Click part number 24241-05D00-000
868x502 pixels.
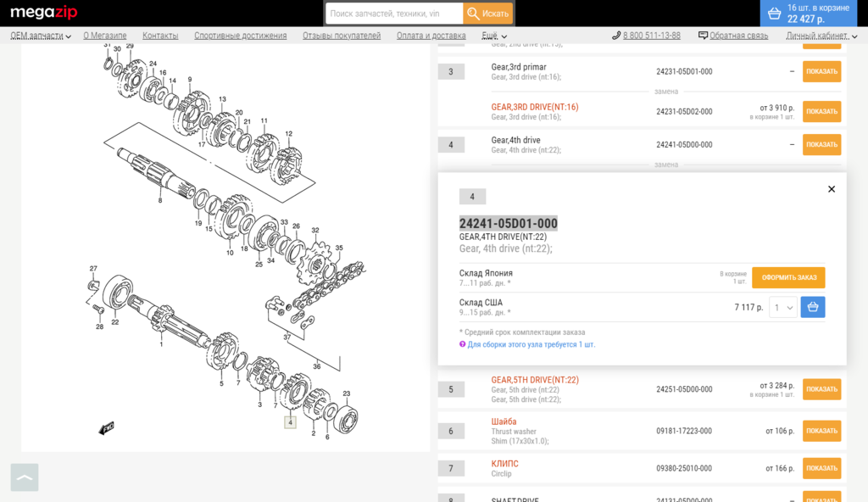point(684,145)
